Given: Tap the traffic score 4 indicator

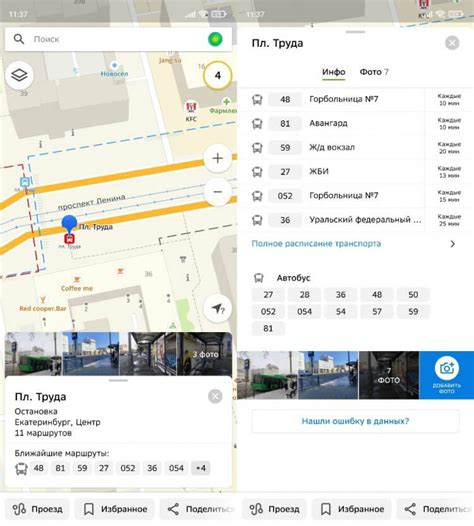Looking at the screenshot, I should pos(218,75).
